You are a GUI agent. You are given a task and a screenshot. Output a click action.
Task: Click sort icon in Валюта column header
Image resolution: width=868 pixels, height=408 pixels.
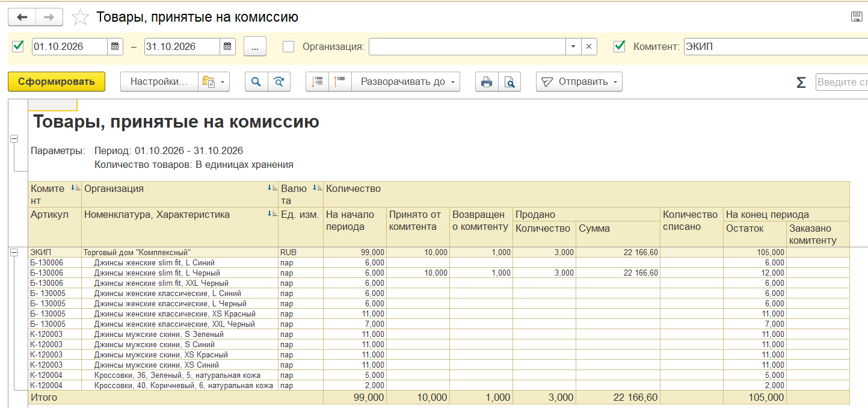[x=318, y=188]
